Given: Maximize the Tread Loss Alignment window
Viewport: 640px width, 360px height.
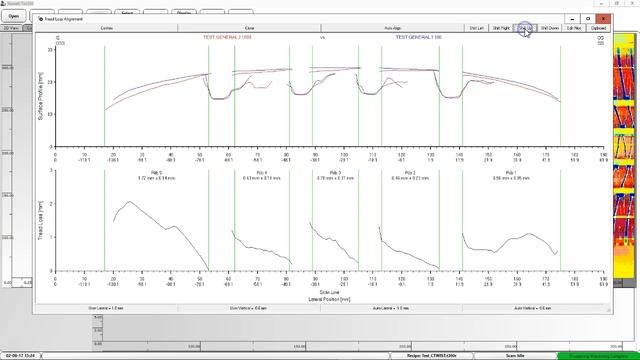Looking at the screenshot, I should (x=588, y=19).
